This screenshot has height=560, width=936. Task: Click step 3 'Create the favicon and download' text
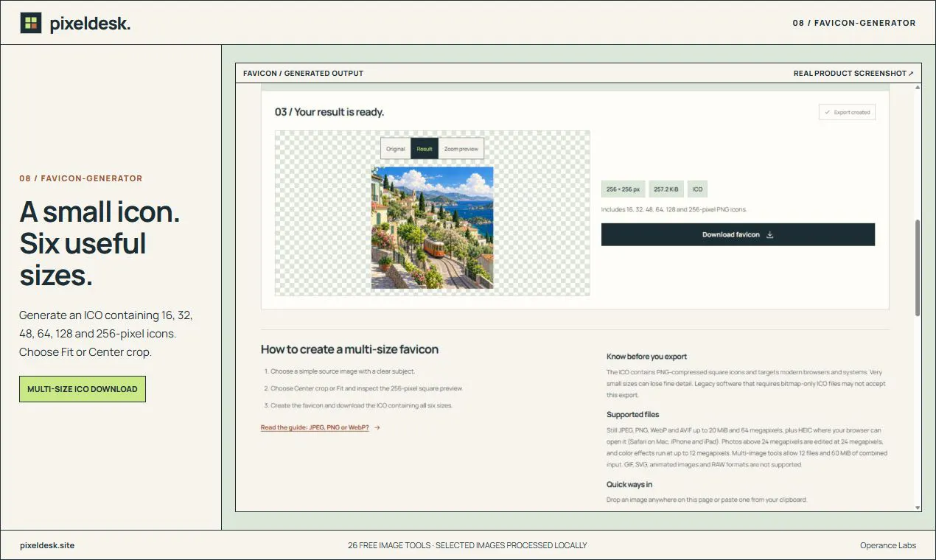(361, 406)
